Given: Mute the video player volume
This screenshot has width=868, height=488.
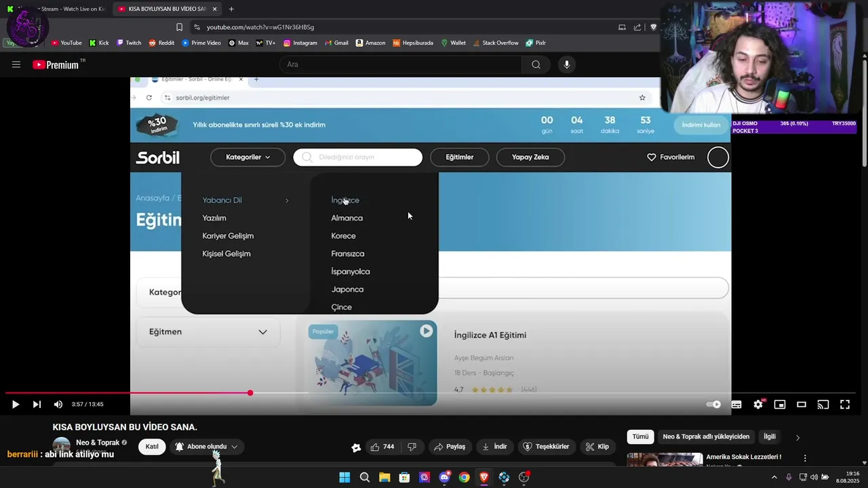Looking at the screenshot, I should pos(58,405).
